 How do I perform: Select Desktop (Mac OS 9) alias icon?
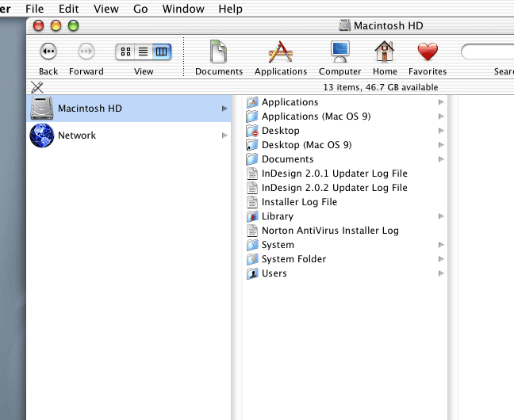pyautogui.click(x=252, y=145)
